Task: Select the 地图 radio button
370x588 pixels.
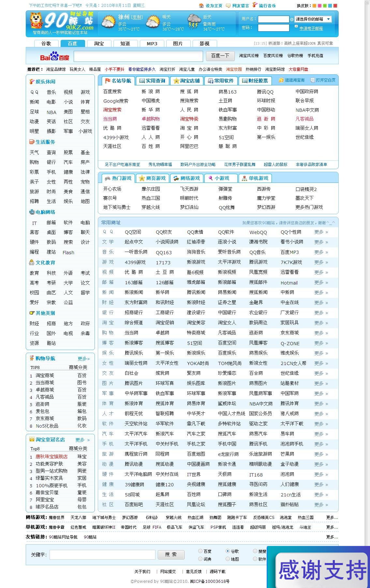Action: [x=228, y=559]
